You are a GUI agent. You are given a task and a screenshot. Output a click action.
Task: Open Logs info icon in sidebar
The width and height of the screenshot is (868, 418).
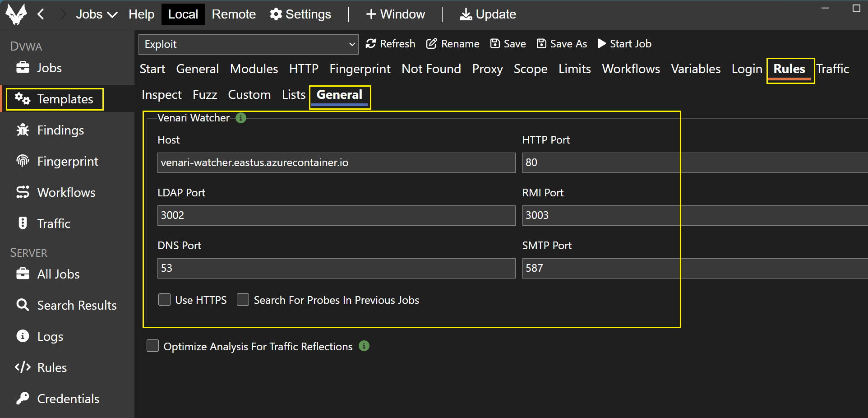[x=23, y=336]
